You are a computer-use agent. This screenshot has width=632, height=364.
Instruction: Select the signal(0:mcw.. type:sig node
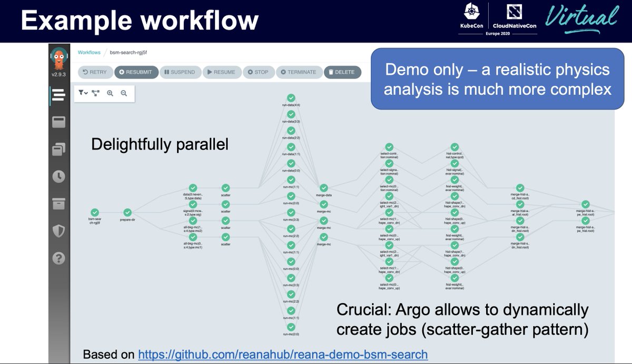coord(193,204)
